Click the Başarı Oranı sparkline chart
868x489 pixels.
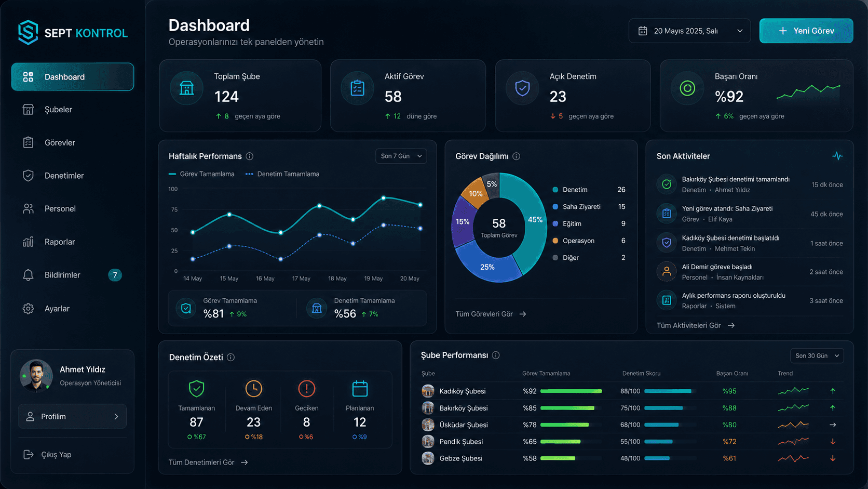pos(808,91)
